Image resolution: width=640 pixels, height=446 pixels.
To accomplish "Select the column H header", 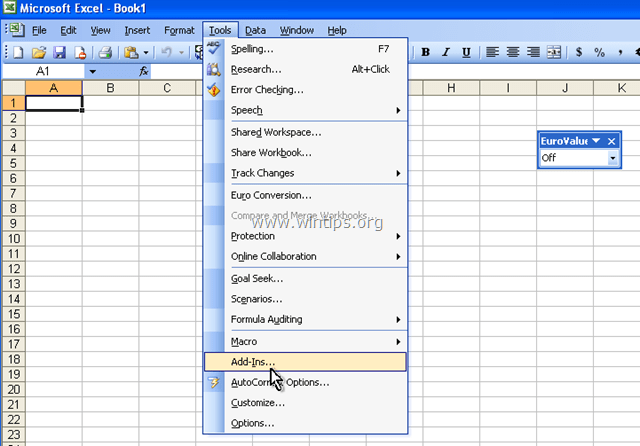I will tap(451, 88).
